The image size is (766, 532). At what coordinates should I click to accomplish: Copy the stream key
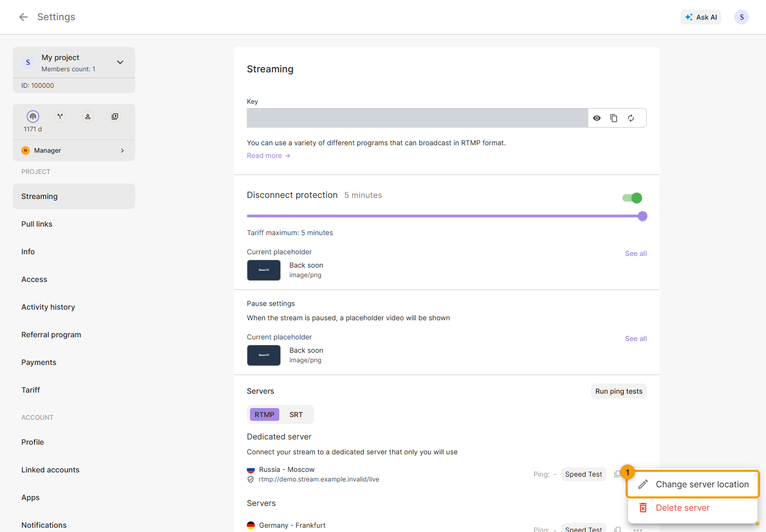(x=614, y=118)
